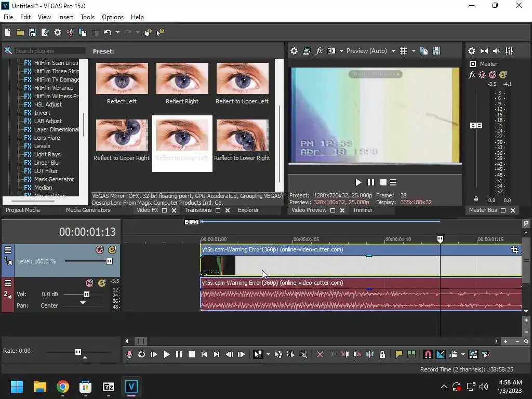
Task: Open the undo history dropdown arrow
Action: pyautogui.click(x=117, y=32)
